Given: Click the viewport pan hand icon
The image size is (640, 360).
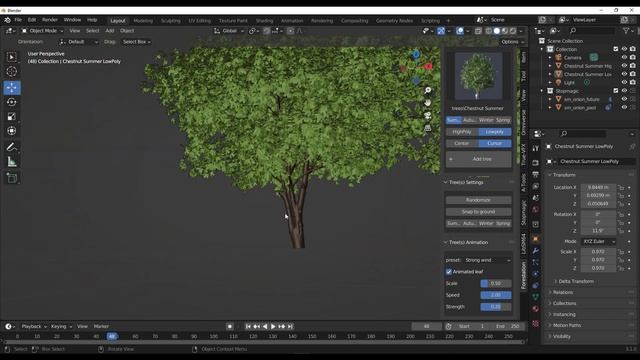Looking at the screenshot, I should click(427, 103).
